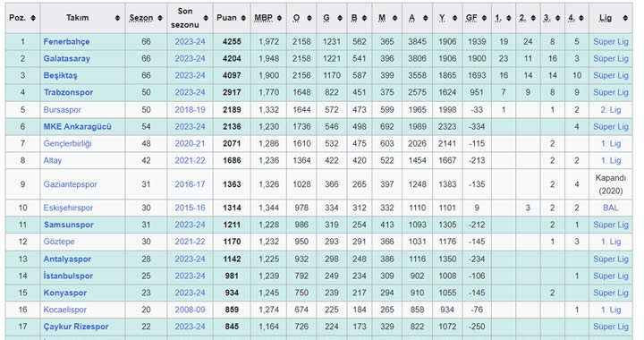Sort by M (losses) column arrows
644x340 pixels.
click(x=394, y=18)
